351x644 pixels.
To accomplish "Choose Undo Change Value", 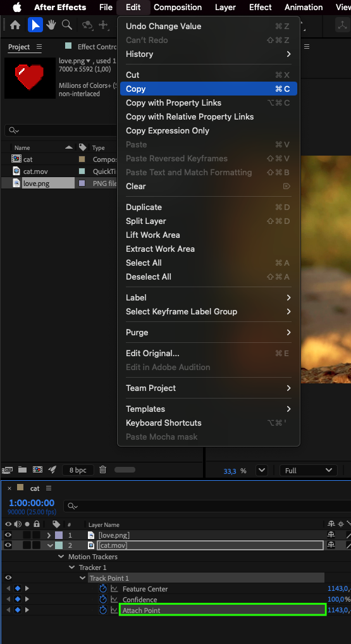I will tap(209, 27).
